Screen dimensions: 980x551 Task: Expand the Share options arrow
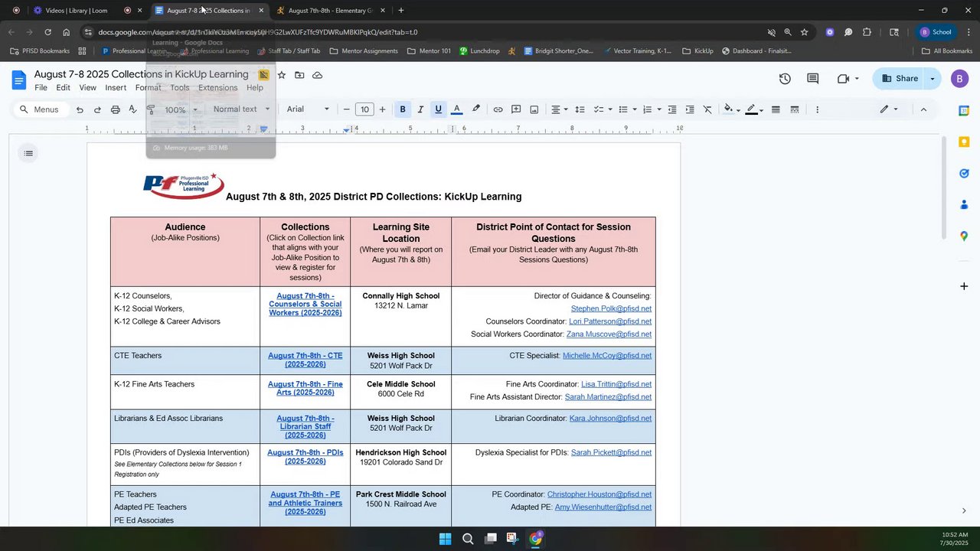[x=932, y=78]
